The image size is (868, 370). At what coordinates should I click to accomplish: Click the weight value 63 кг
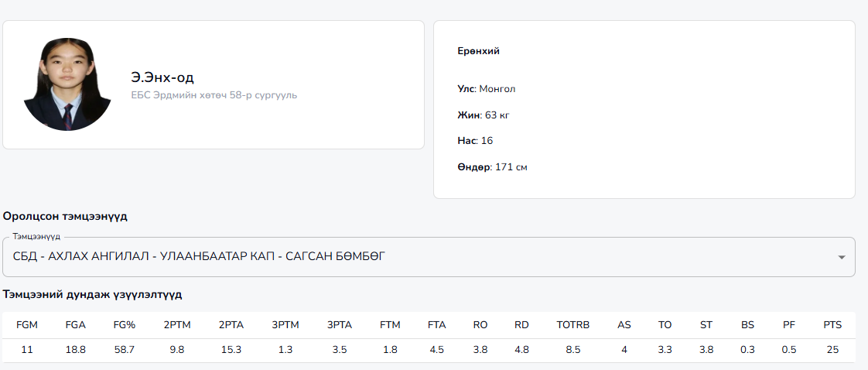tap(497, 115)
